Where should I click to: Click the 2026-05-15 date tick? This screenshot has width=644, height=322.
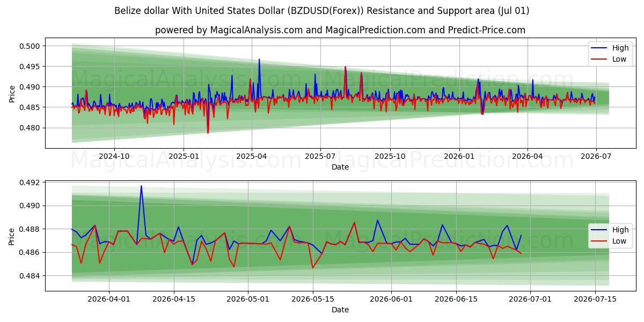click(x=312, y=298)
